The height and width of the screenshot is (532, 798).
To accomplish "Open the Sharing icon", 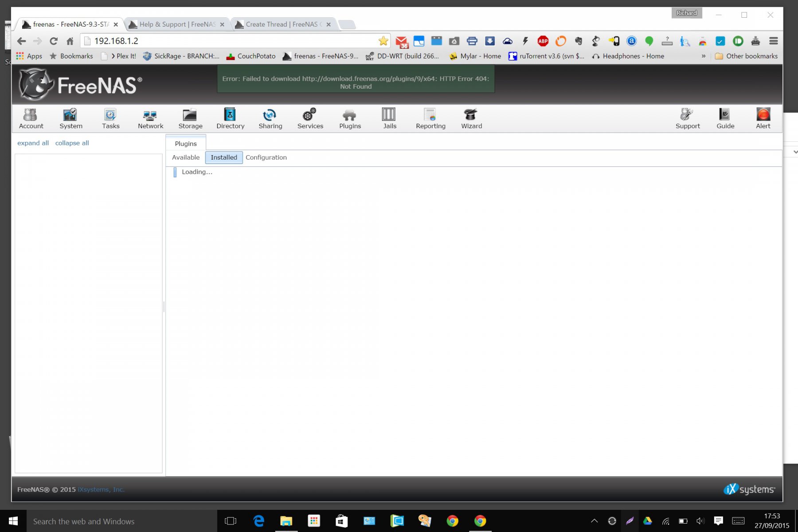I will pos(270,119).
